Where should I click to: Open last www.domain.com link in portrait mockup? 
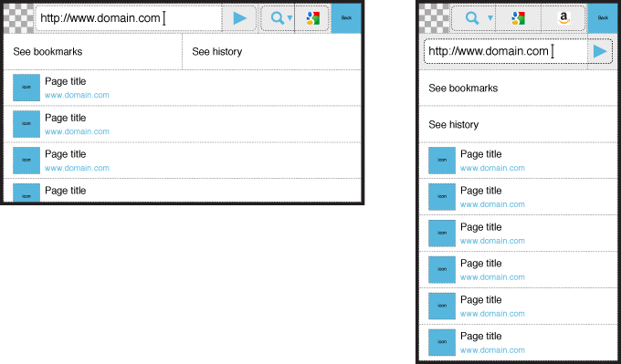[492, 349]
